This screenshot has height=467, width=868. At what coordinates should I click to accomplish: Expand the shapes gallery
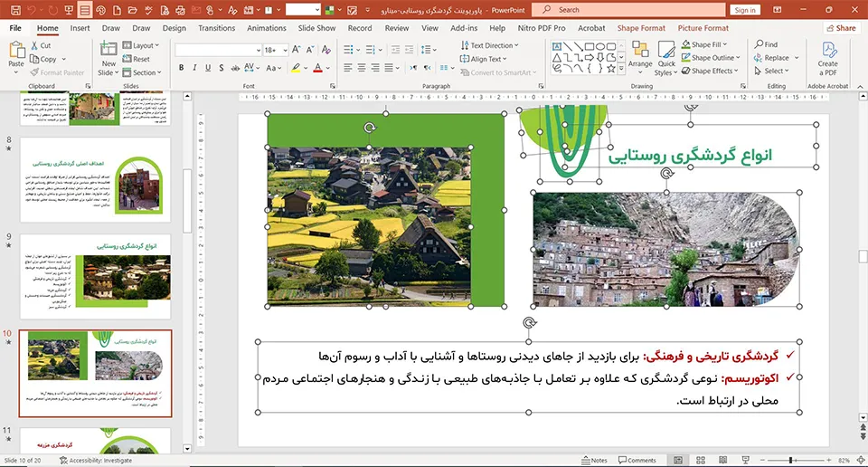621,70
